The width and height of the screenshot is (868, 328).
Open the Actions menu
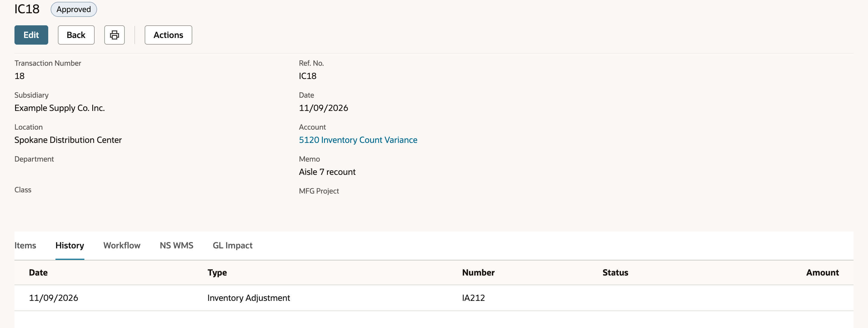click(168, 35)
